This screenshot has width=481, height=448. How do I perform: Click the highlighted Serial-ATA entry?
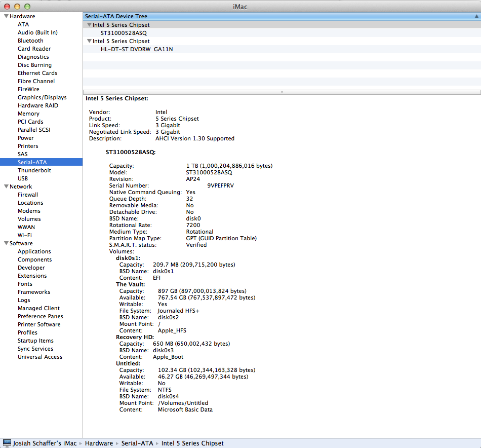tap(41, 162)
